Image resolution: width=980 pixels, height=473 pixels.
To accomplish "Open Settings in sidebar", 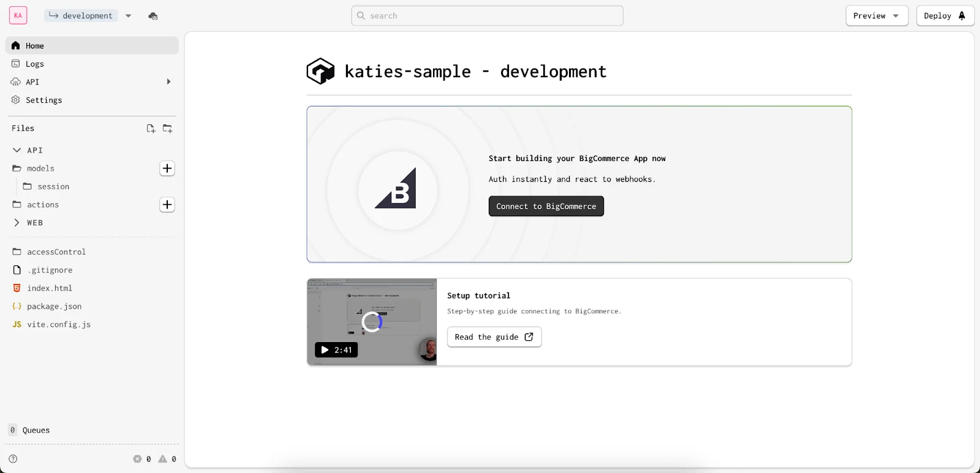I will pos(92,100).
